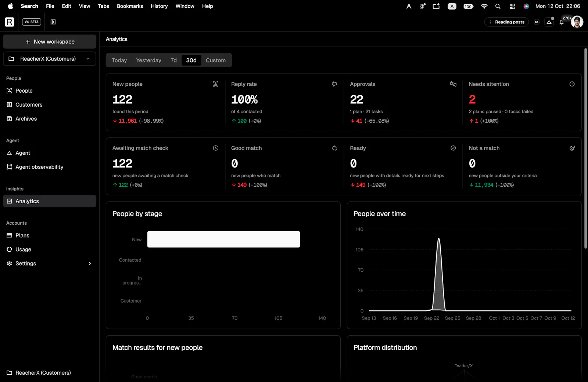Open the Reading posts status button
The image size is (588, 382).
[506, 22]
